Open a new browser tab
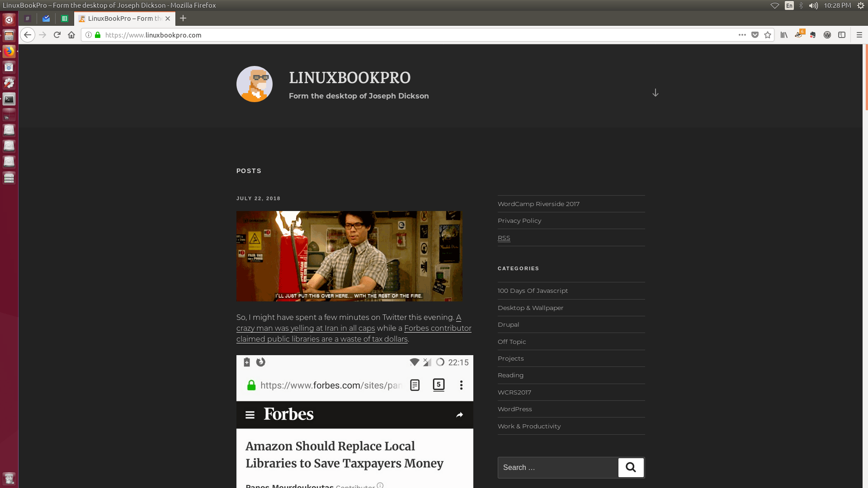 pyautogui.click(x=183, y=19)
